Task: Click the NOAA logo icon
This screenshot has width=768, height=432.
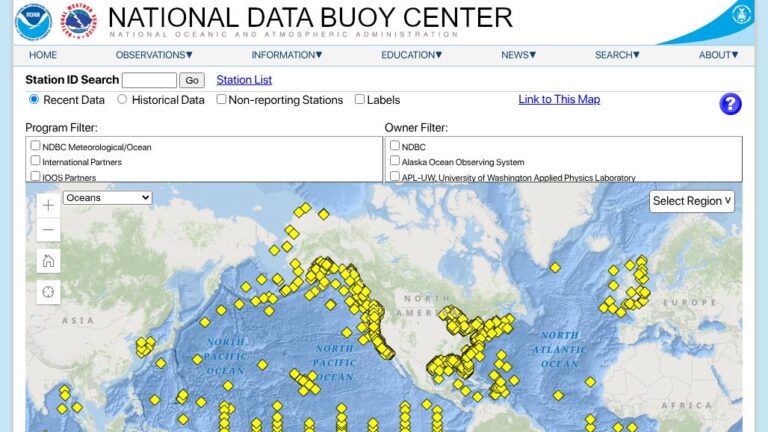Action: click(x=33, y=21)
